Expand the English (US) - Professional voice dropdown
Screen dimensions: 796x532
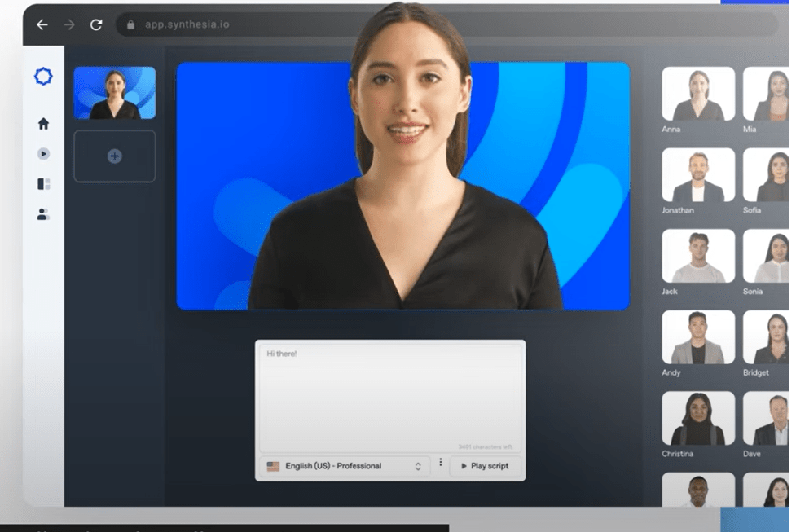pos(345,466)
